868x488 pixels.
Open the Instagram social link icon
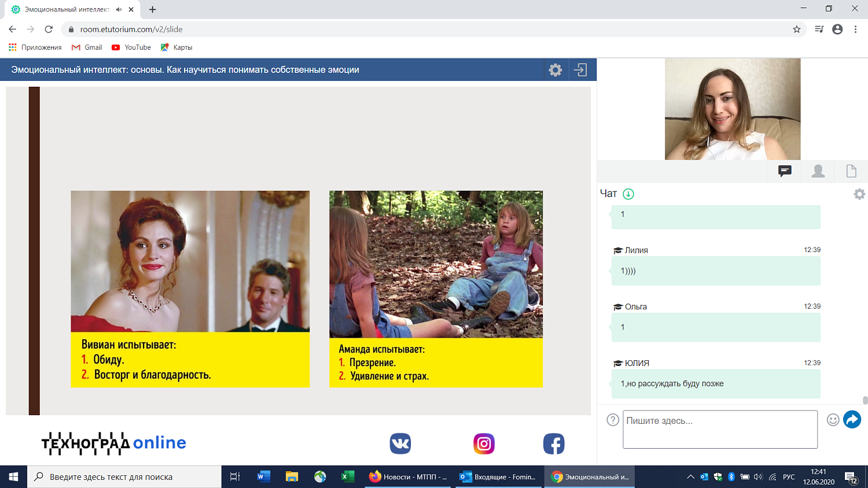(484, 443)
